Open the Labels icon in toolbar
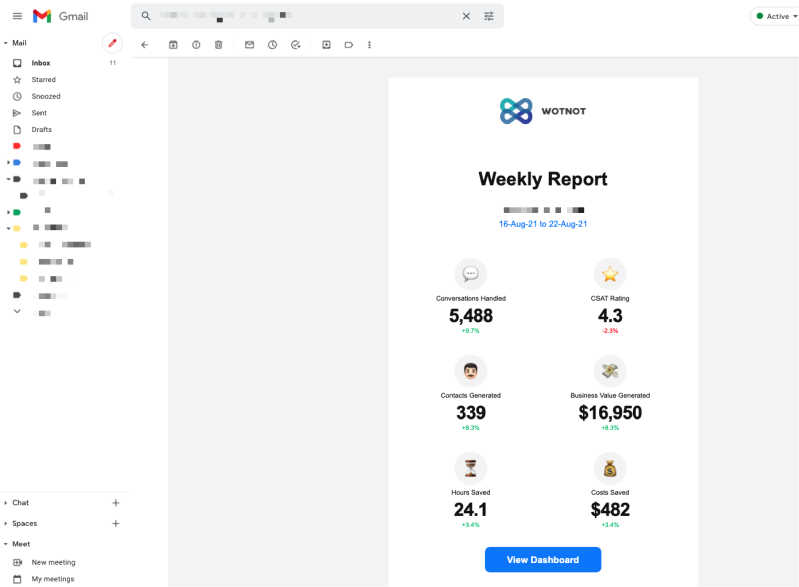799x587 pixels. (349, 45)
